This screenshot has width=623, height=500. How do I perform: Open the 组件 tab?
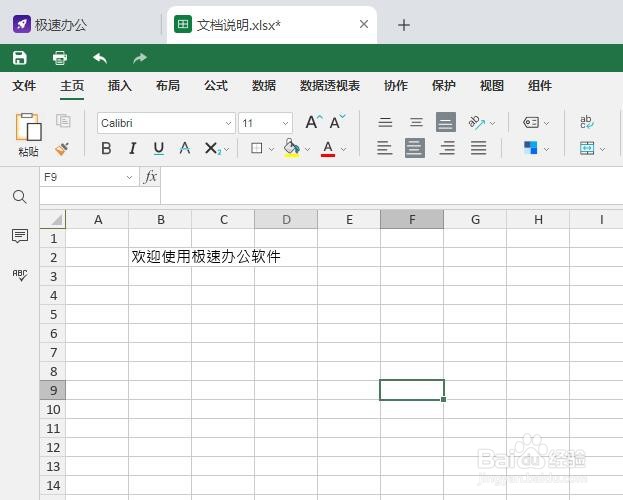pos(540,85)
